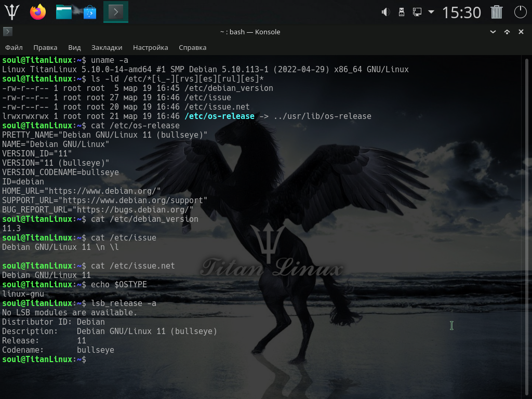Viewport: 532px width, 399px height.
Task: Click the 'linux-gnu' output line
Action: [23, 294]
